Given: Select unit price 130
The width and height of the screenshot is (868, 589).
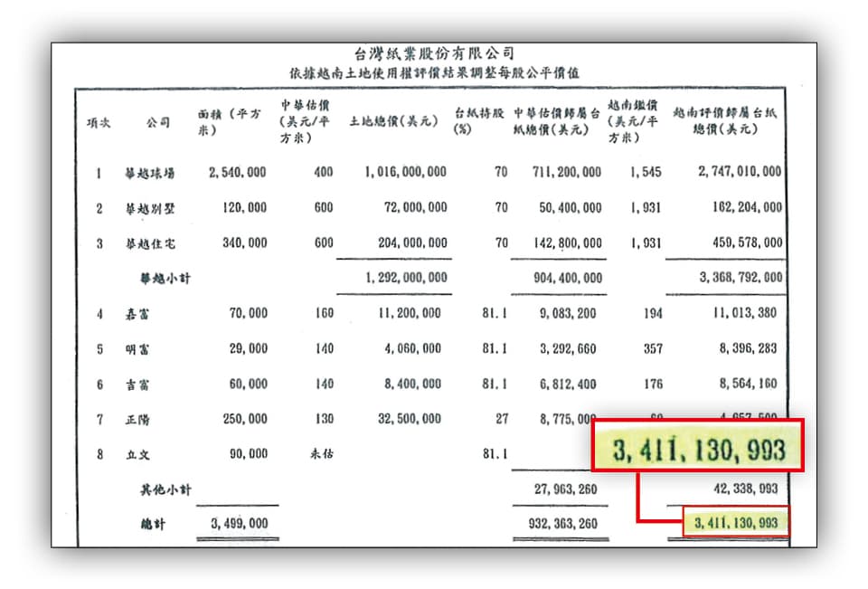Looking at the screenshot, I should [325, 419].
